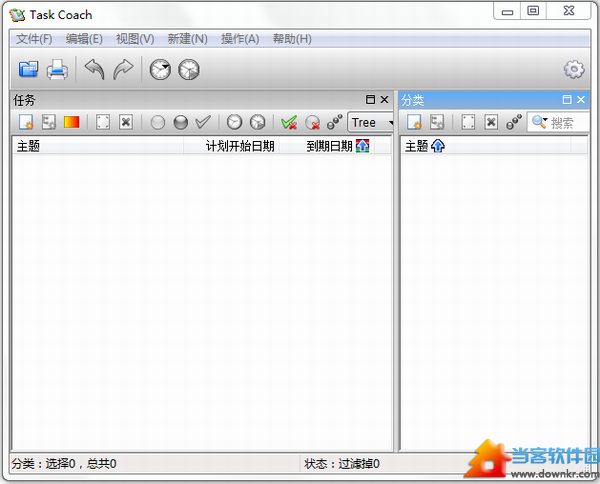Open search options magnifier dropdown in 分类

click(x=540, y=122)
